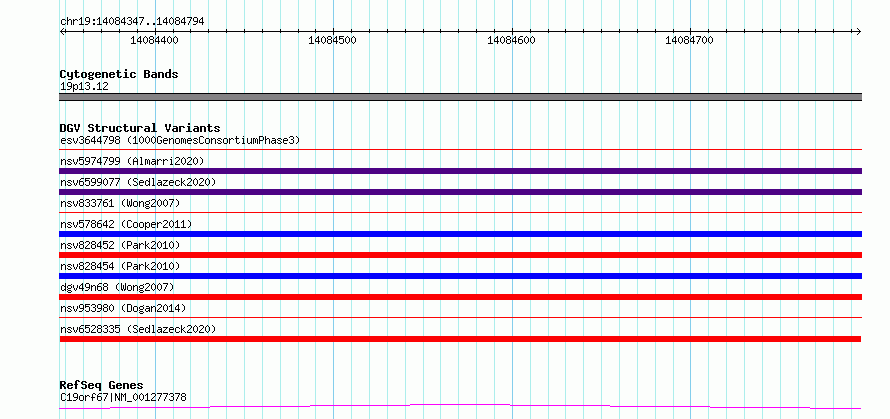The image size is (890, 419).
Task: Select the purple nsv5974799 variant bar
Action: coord(460,171)
